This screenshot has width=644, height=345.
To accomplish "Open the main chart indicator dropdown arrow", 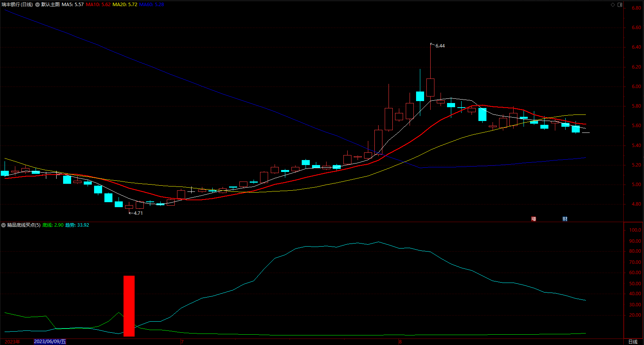I will (x=37, y=5).
